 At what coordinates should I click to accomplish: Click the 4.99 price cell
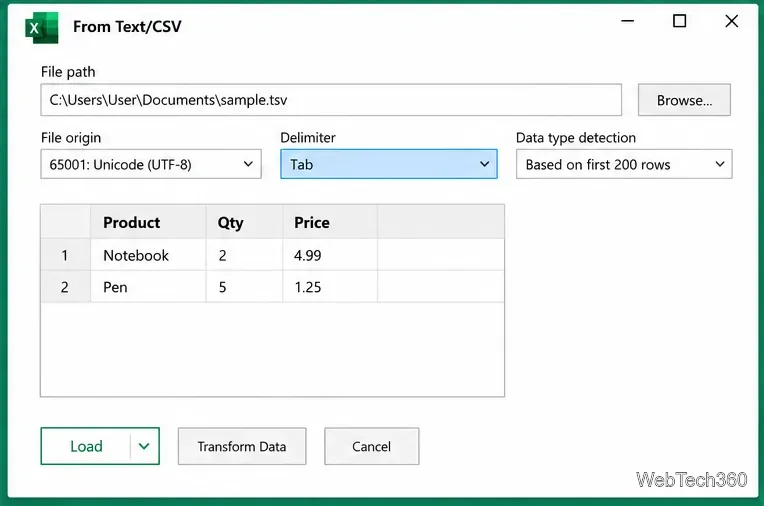tap(330, 255)
